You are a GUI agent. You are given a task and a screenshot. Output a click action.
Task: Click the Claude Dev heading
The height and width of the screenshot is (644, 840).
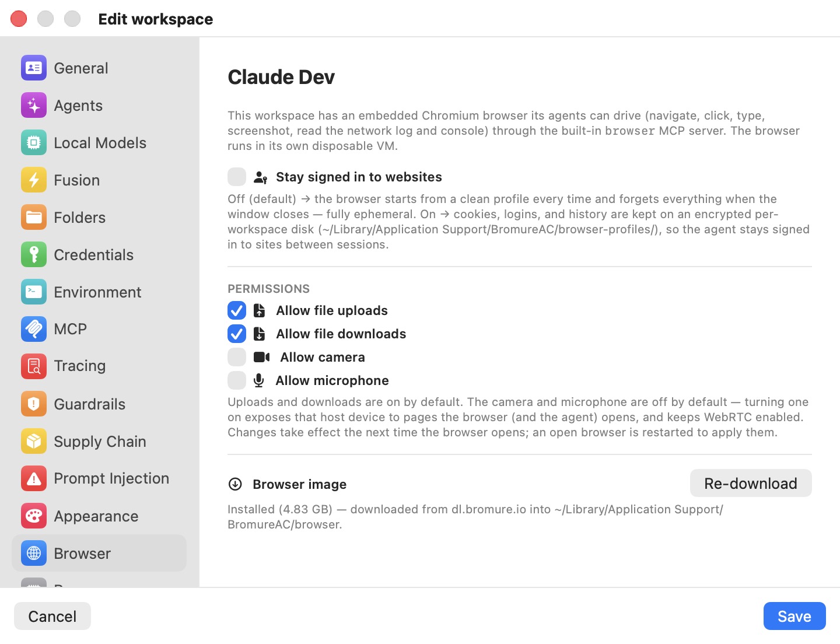281,77
